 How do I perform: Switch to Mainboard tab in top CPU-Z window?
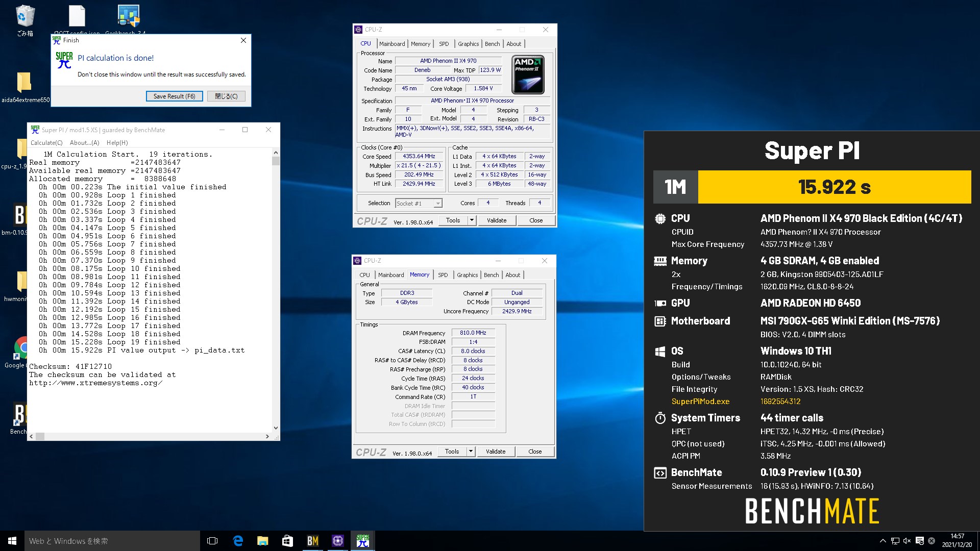pos(392,44)
